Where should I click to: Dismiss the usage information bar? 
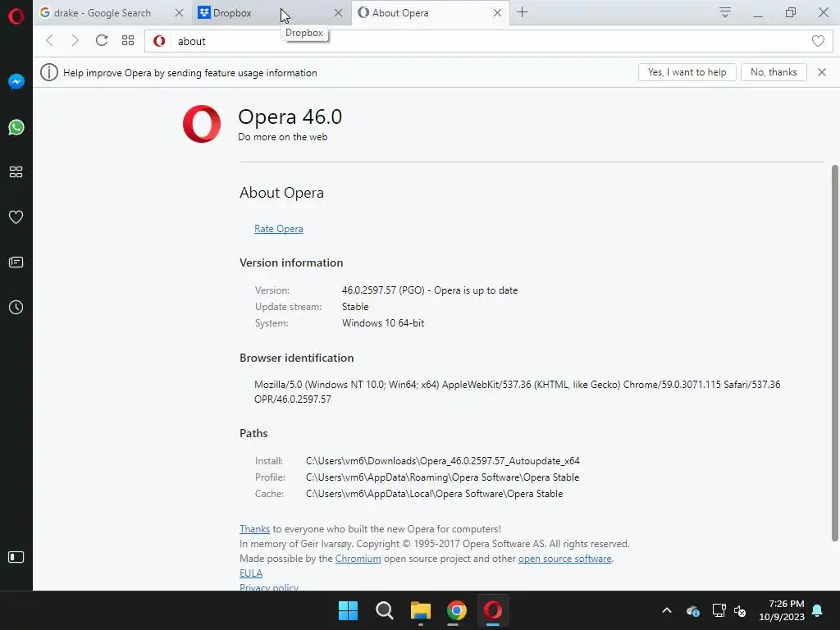tap(821, 72)
